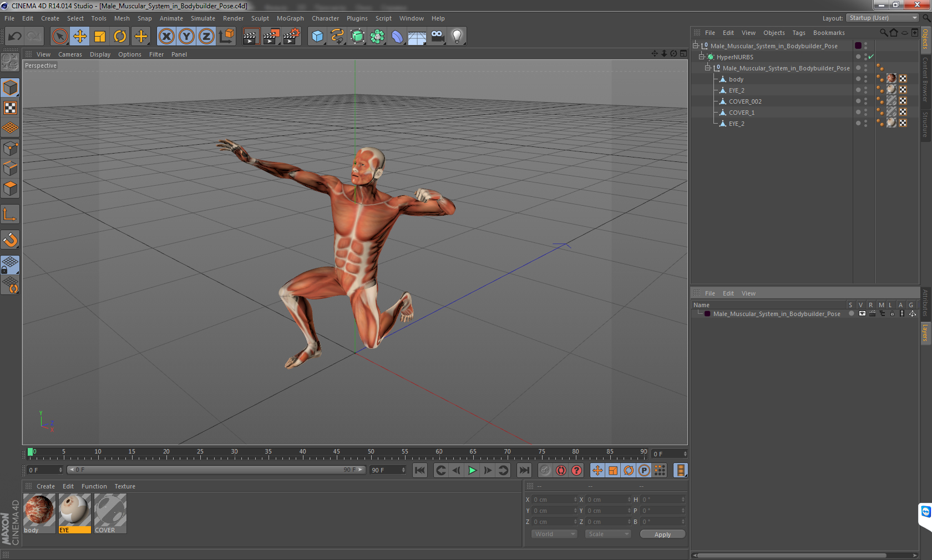Viewport: 932px width, 560px height.
Task: Click the Undo arrow icon
Action: click(x=14, y=37)
